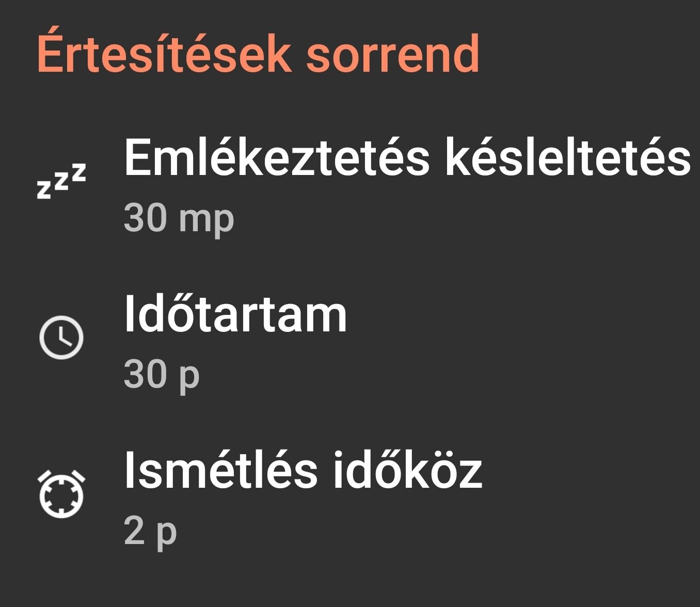700x607 pixels.
Task: Tap the word Értesítések in the orange header
Action: pos(164,54)
